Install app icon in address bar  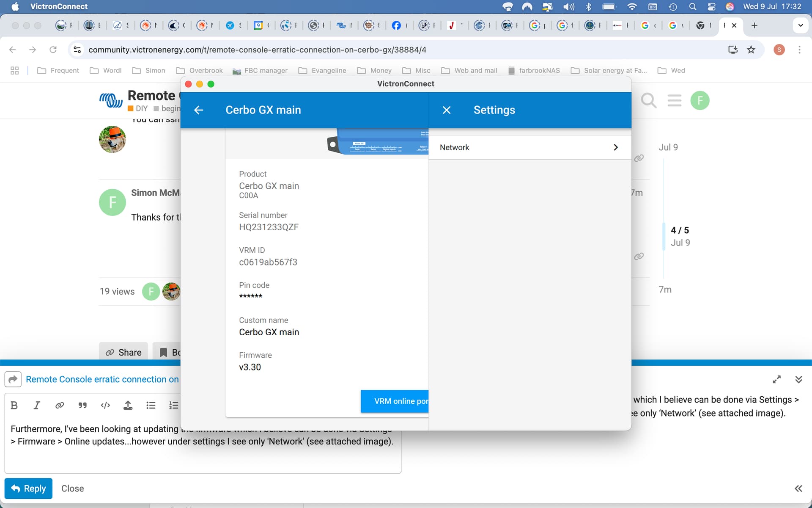tap(733, 50)
